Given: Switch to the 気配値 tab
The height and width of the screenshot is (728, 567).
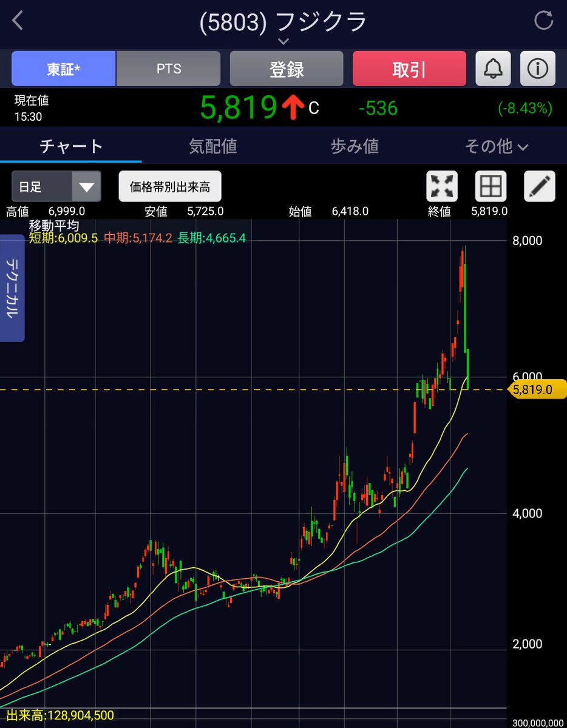Looking at the screenshot, I should [x=212, y=146].
